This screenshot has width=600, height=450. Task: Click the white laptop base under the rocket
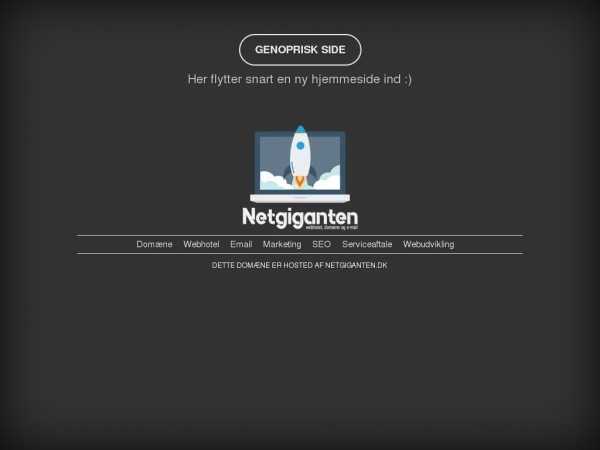[300, 198]
